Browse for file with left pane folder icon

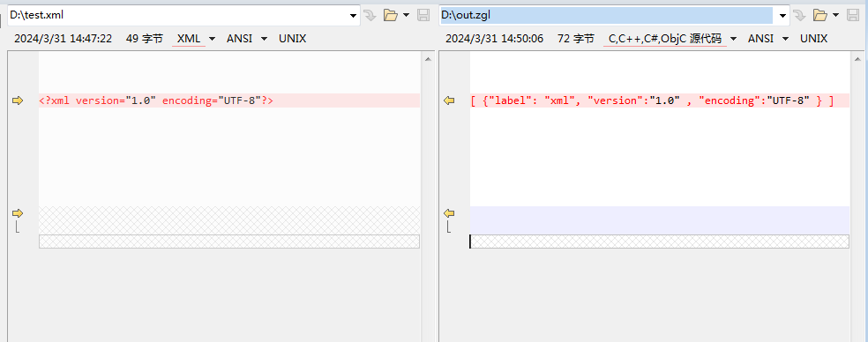click(391, 16)
